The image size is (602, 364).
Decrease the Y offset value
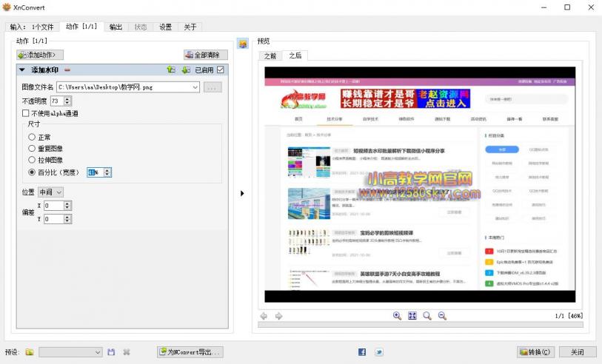click(x=67, y=221)
